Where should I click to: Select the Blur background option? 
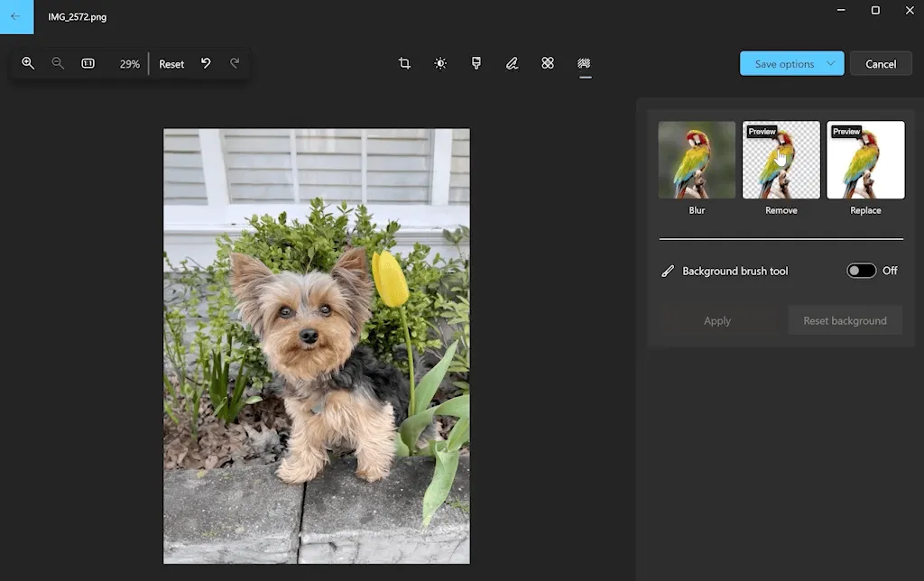point(697,160)
